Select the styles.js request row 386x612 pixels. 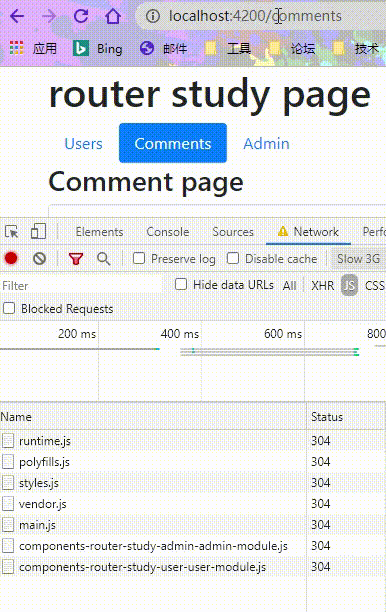coord(193,483)
